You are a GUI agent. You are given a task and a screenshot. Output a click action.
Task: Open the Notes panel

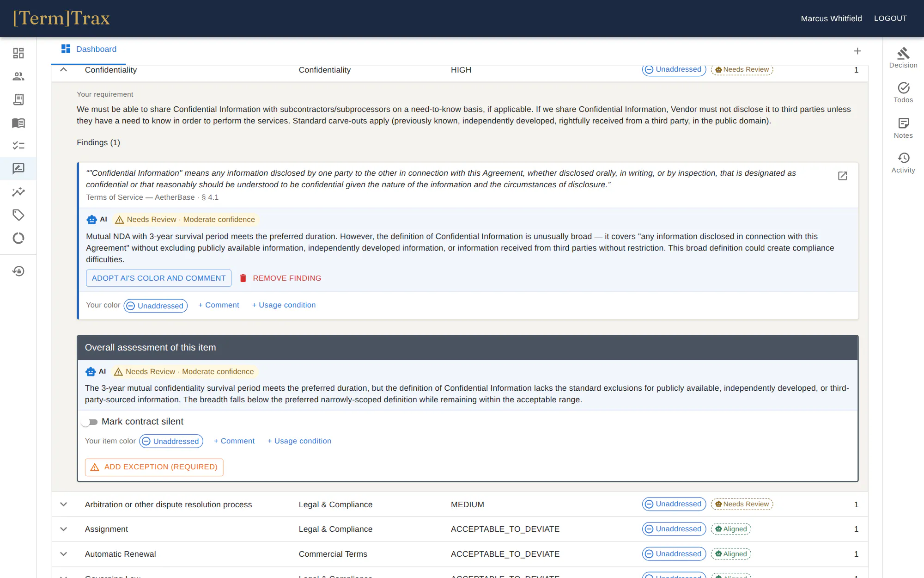click(903, 128)
